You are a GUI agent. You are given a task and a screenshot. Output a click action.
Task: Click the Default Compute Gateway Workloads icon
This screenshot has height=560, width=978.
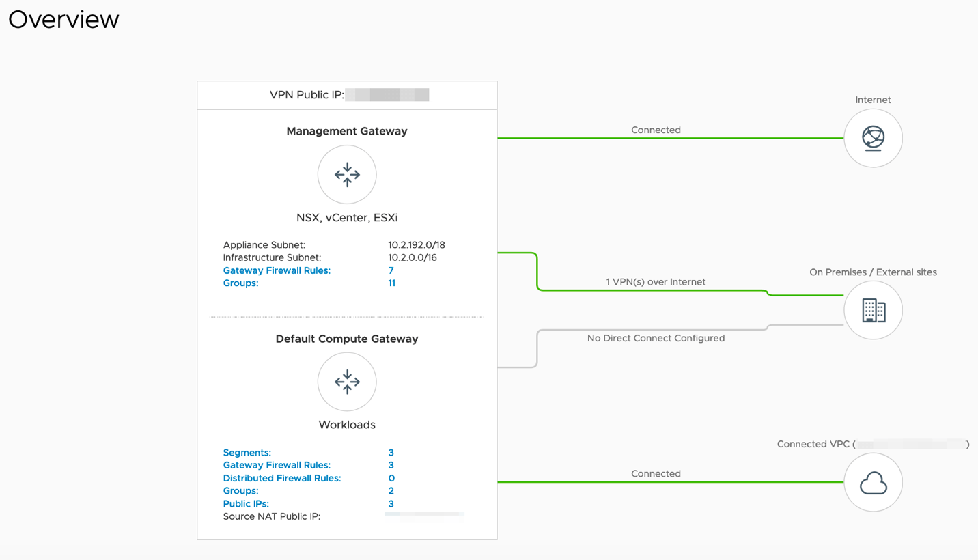pos(347,382)
